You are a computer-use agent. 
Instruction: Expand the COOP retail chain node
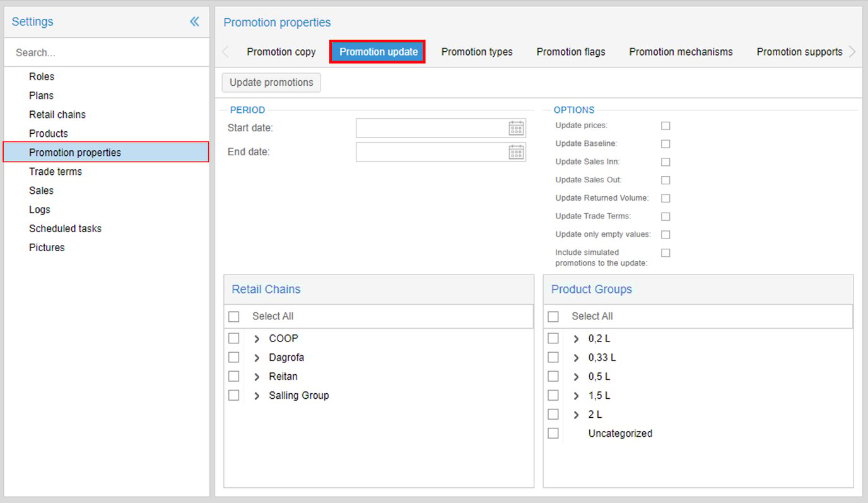[x=257, y=339]
